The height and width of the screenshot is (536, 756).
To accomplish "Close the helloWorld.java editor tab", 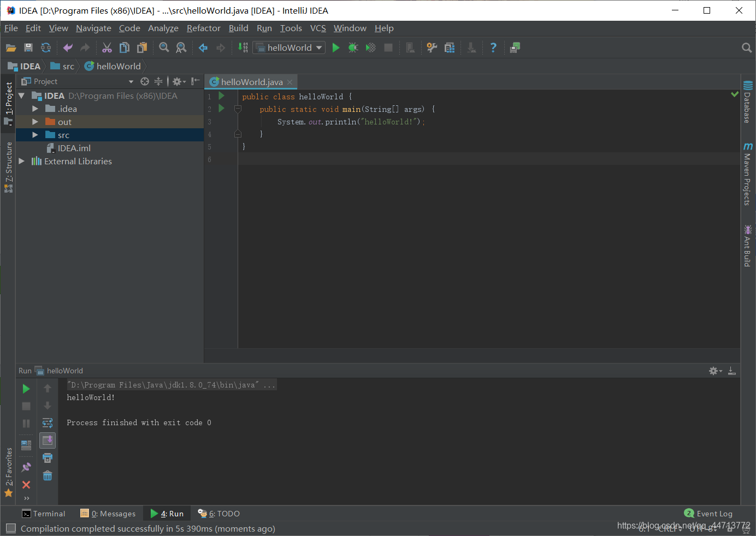I will coord(290,82).
